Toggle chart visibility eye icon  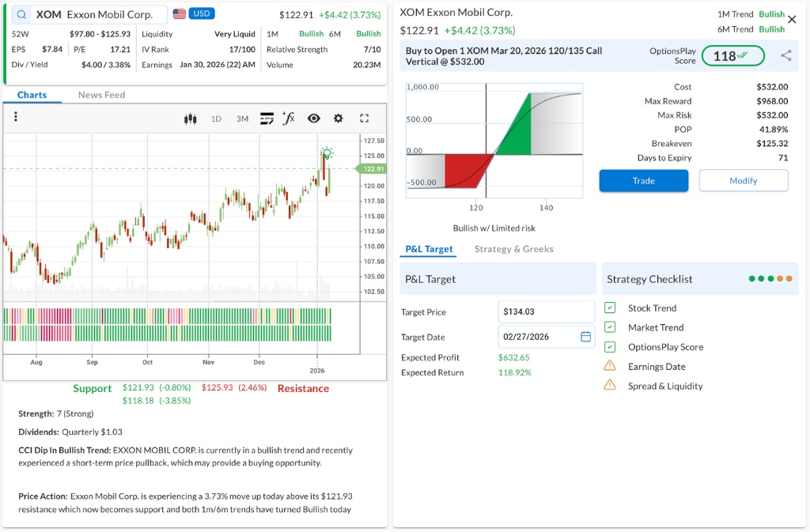click(314, 119)
